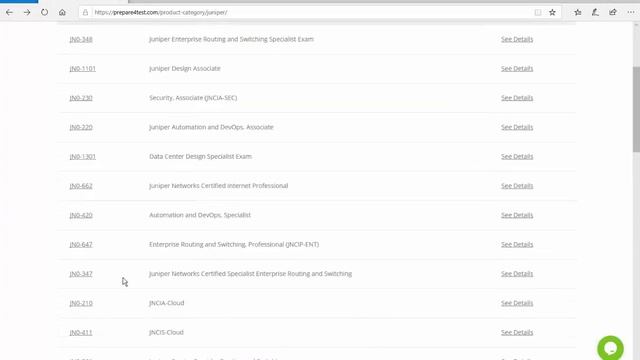
Task: Add page to favorites star
Action: pyautogui.click(x=552, y=12)
